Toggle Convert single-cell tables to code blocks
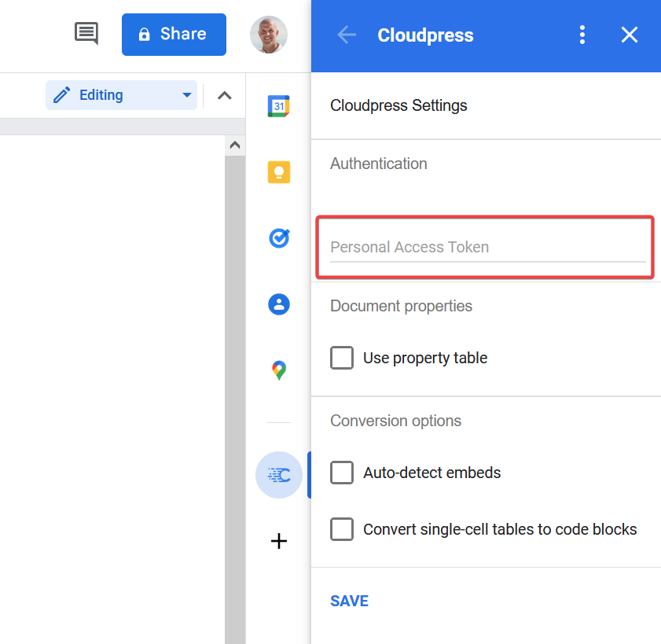The height and width of the screenshot is (644, 661). click(x=341, y=529)
